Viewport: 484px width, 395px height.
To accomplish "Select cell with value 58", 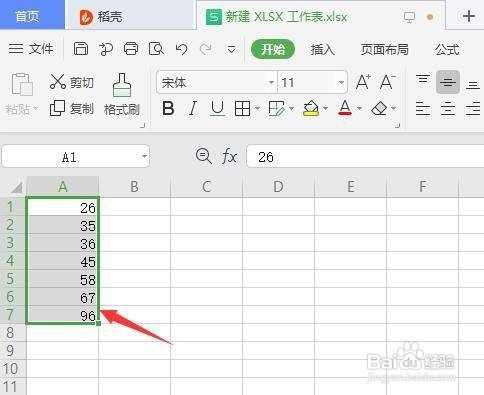I will (x=63, y=279).
